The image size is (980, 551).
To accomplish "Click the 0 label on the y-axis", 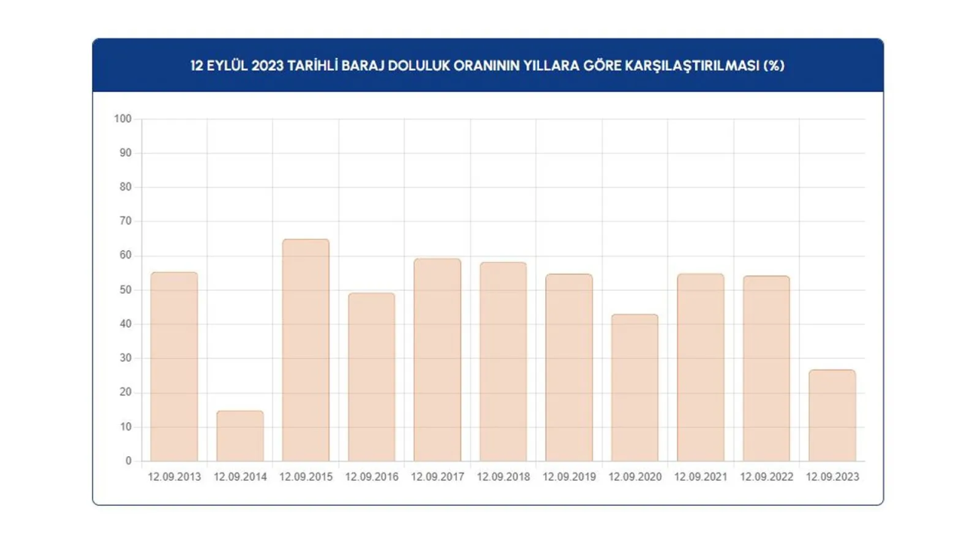I will click(x=128, y=461).
